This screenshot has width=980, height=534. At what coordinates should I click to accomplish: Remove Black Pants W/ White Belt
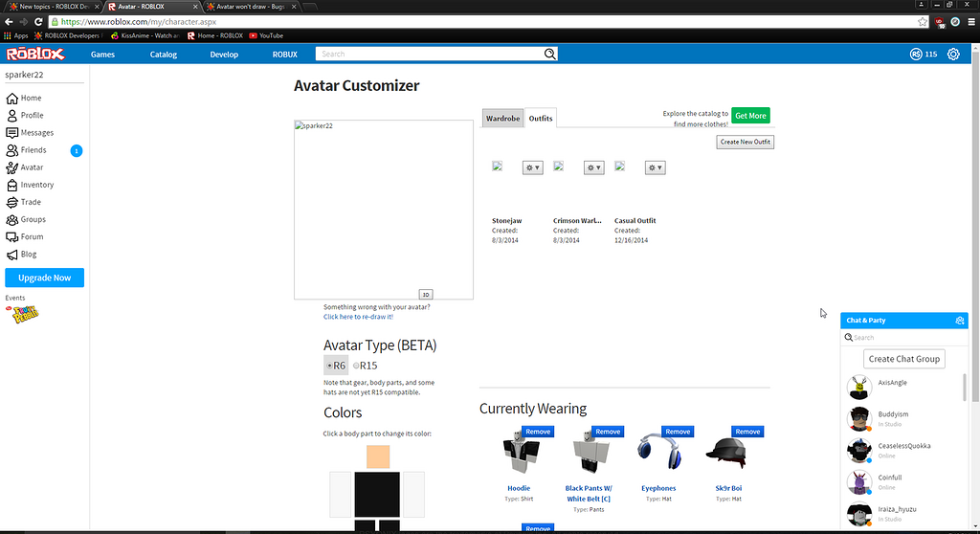[x=608, y=432]
